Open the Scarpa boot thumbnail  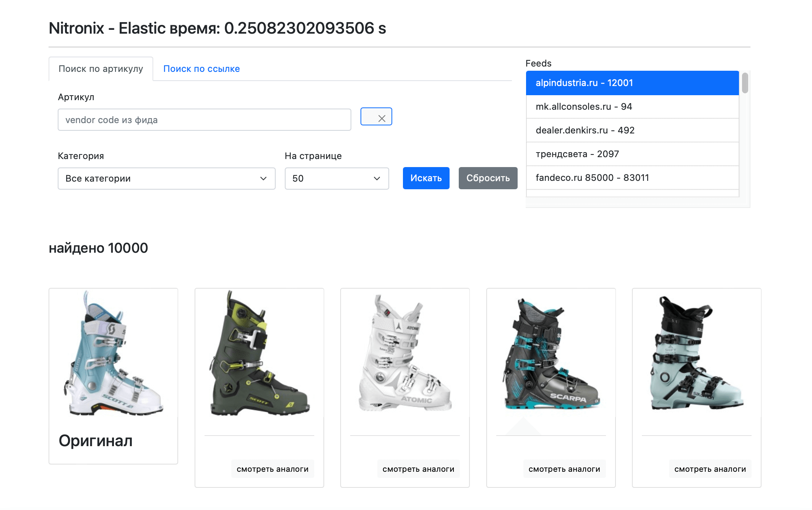pyautogui.click(x=551, y=353)
